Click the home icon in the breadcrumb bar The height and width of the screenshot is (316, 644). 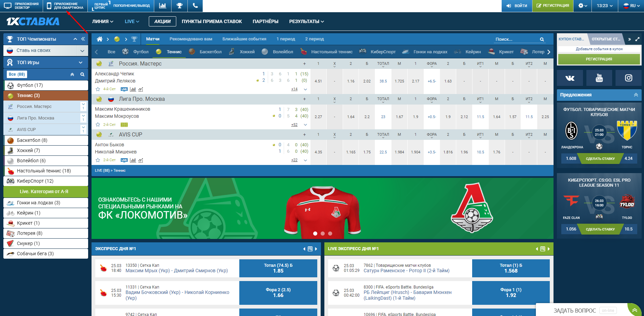click(99, 39)
